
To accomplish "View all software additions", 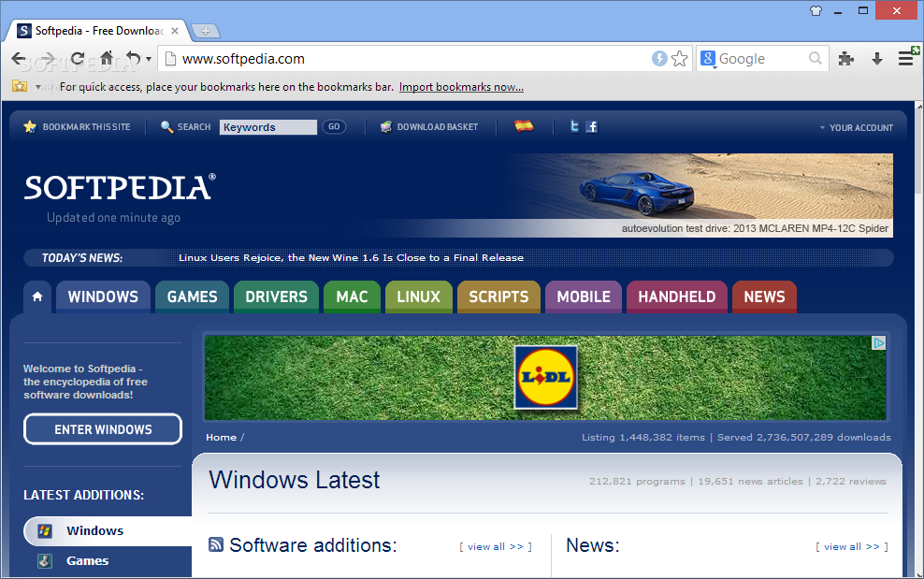I will point(496,546).
